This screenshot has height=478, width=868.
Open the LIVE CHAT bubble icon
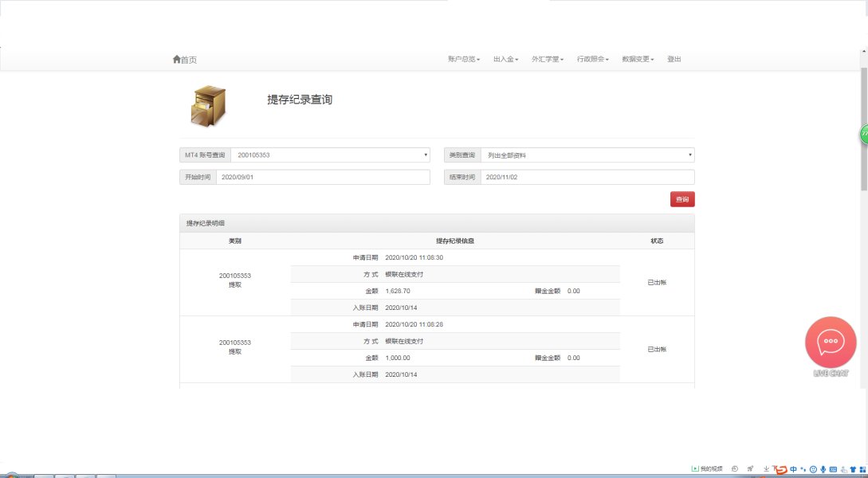[831, 342]
